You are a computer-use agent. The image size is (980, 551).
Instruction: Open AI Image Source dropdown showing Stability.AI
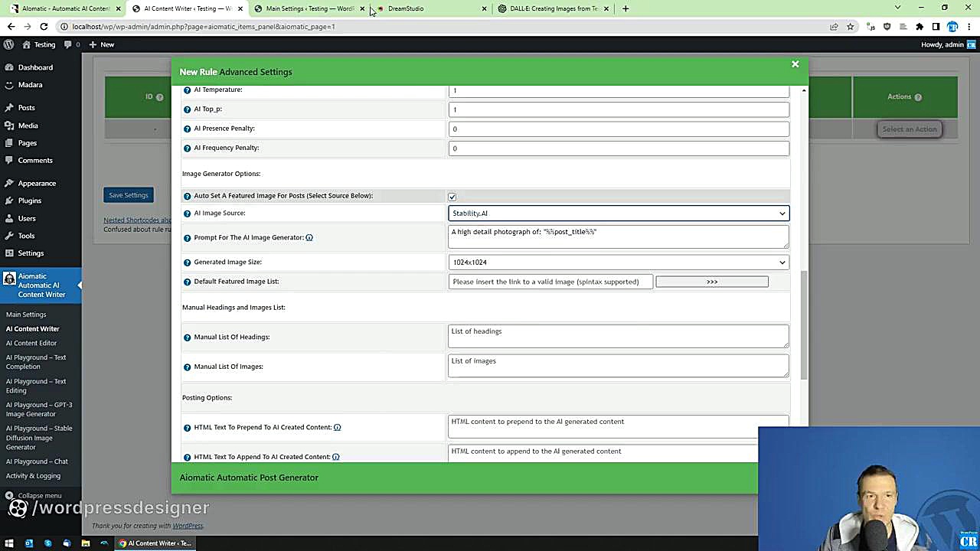pyautogui.click(x=619, y=214)
